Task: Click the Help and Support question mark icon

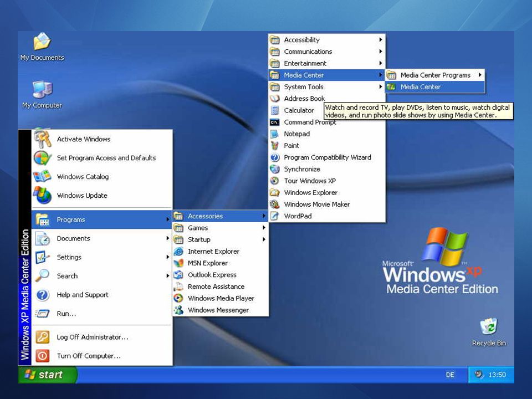Action: [x=43, y=295]
